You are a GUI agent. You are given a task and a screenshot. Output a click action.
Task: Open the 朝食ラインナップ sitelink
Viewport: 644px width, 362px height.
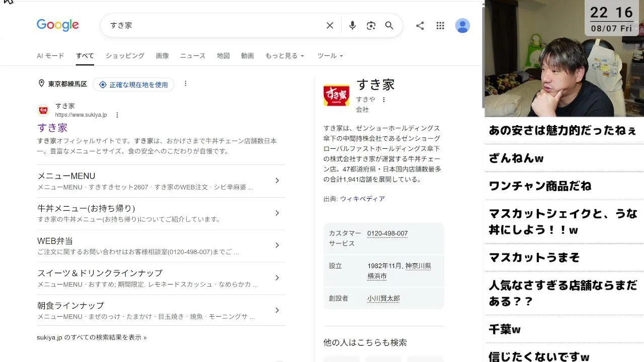pos(70,306)
